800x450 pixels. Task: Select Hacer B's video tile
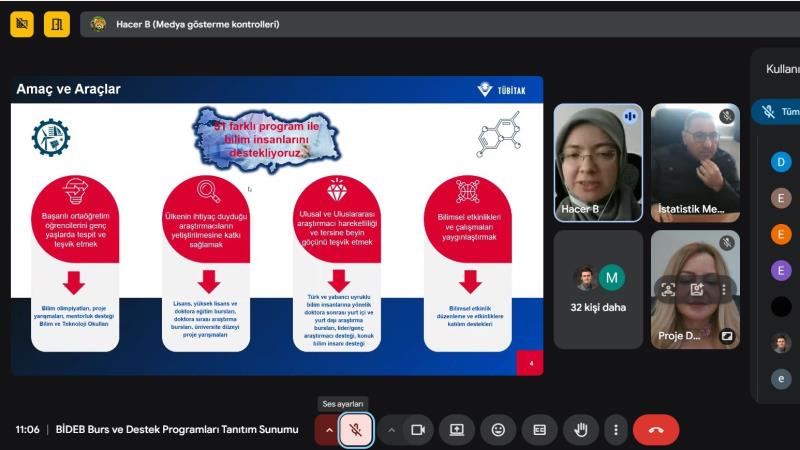(x=598, y=163)
